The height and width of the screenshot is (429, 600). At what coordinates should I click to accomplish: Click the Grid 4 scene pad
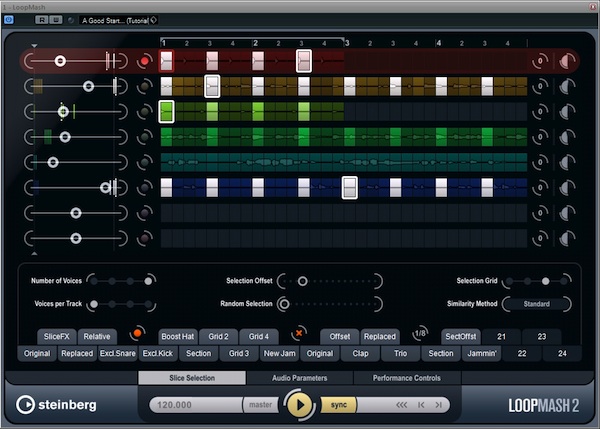[259, 336]
